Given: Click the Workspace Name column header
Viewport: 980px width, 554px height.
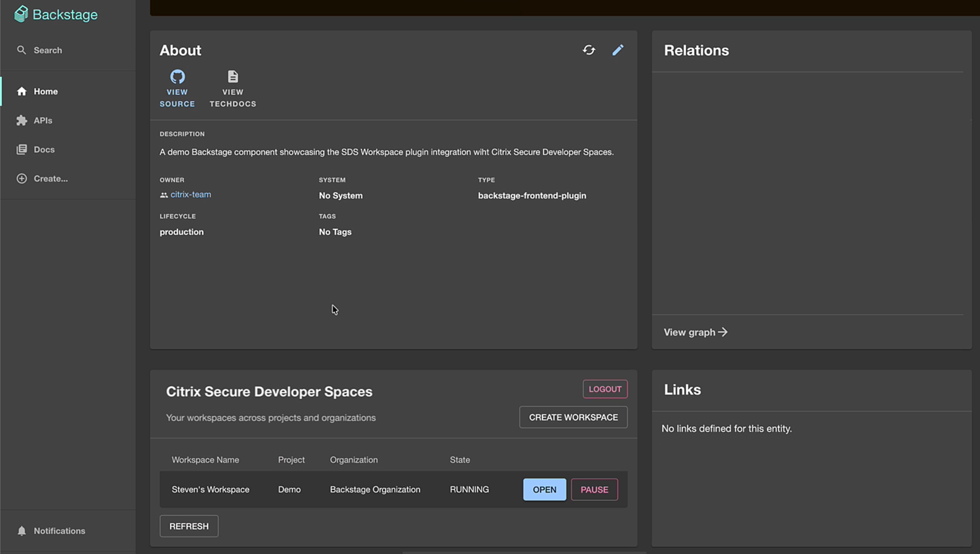Looking at the screenshot, I should (x=205, y=460).
